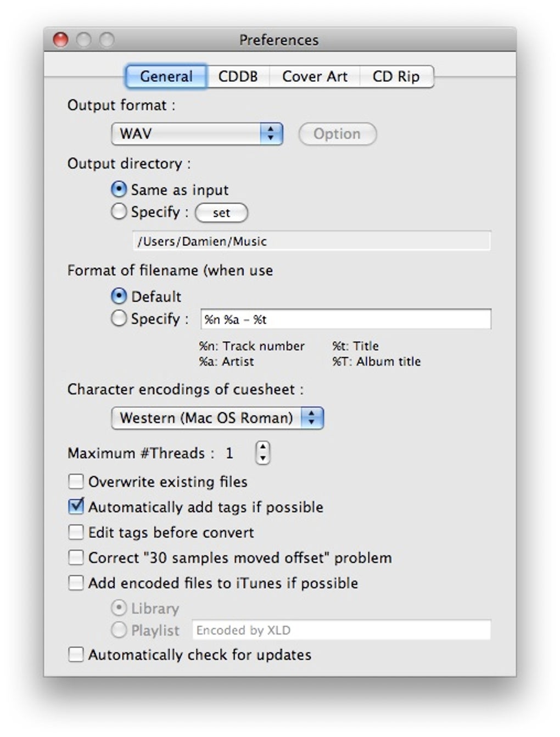Screen dimensions: 560x737
Task: Enable Automatically check for updates
Action: (x=76, y=655)
